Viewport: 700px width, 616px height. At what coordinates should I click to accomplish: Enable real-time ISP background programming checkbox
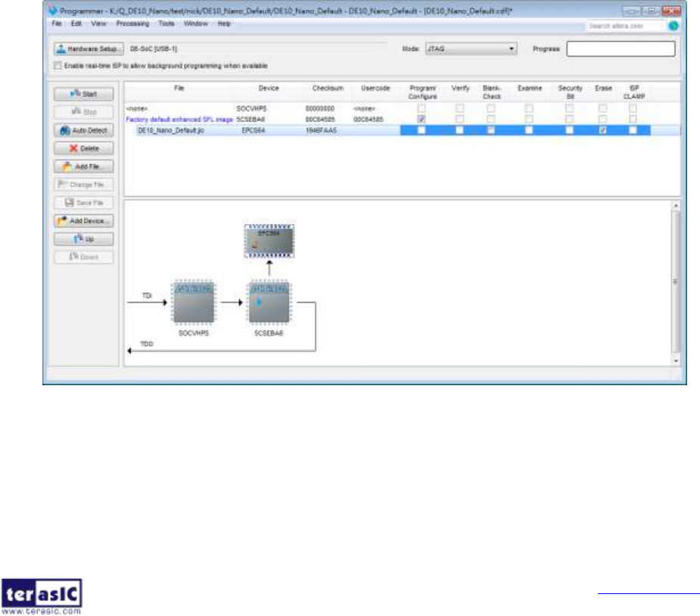[58, 66]
